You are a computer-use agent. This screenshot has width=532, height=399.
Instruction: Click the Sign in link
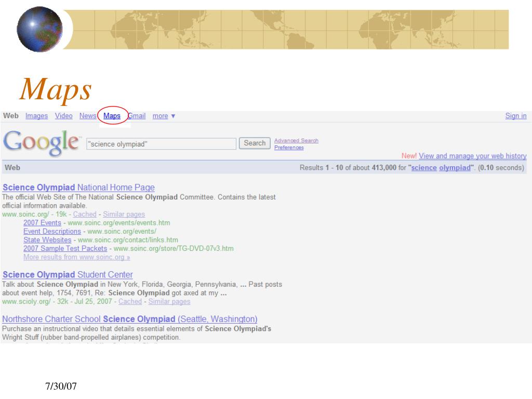click(x=516, y=116)
